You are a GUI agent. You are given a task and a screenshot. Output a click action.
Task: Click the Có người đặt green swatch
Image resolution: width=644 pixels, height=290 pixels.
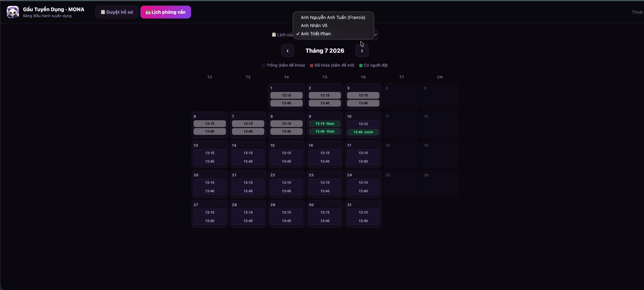[361, 66]
